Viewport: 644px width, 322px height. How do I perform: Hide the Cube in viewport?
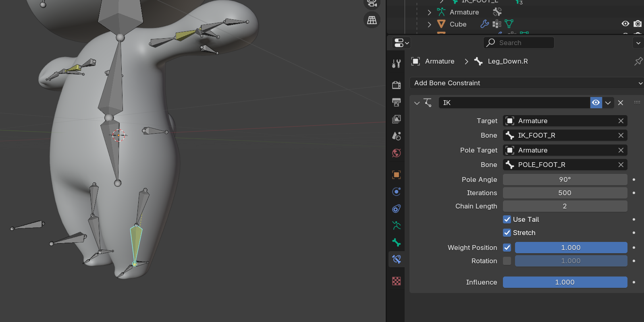coord(625,24)
